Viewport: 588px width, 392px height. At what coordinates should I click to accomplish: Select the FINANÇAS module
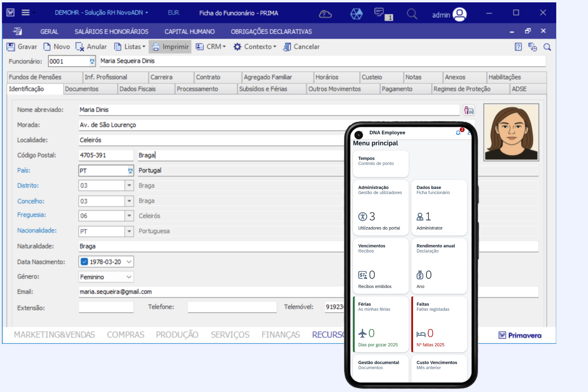(x=281, y=335)
